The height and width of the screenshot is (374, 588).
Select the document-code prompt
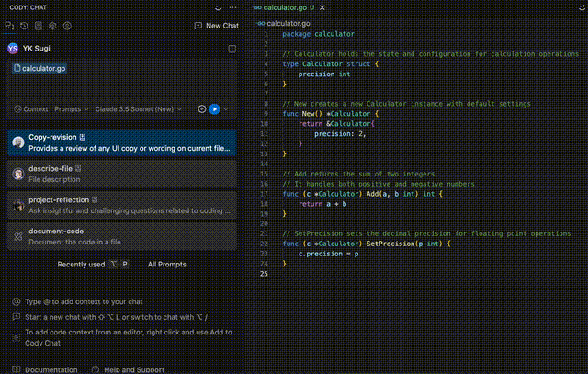click(122, 236)
